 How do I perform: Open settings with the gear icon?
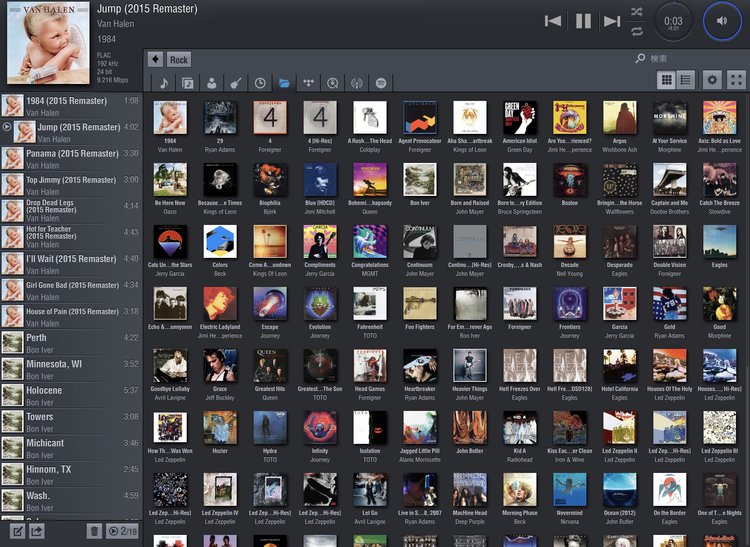(x=712, y=80)
